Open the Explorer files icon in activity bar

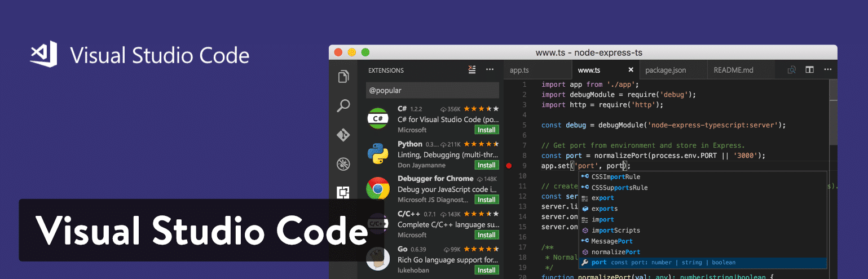point(343,77)
